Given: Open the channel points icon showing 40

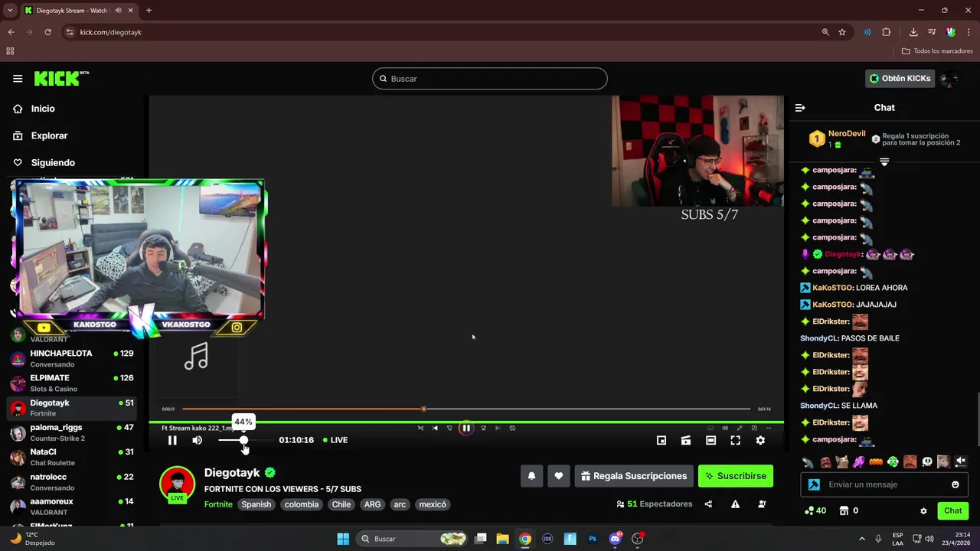Looking at the screenshot, I should [815, 510].
